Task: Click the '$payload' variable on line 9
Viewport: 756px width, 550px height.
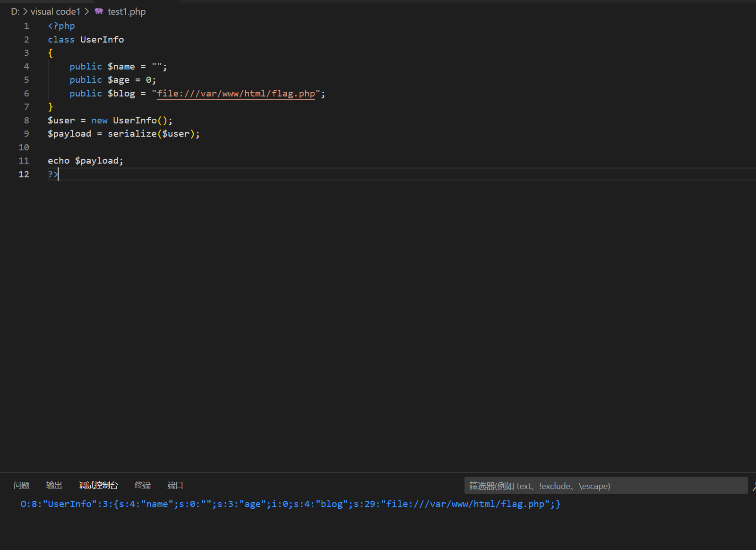Action: [69, 134]
